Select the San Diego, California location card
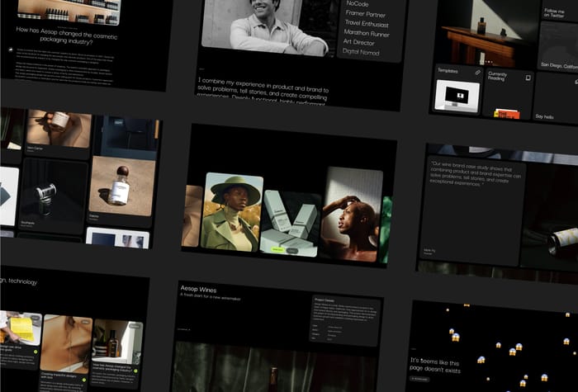 tap(558, 48)
